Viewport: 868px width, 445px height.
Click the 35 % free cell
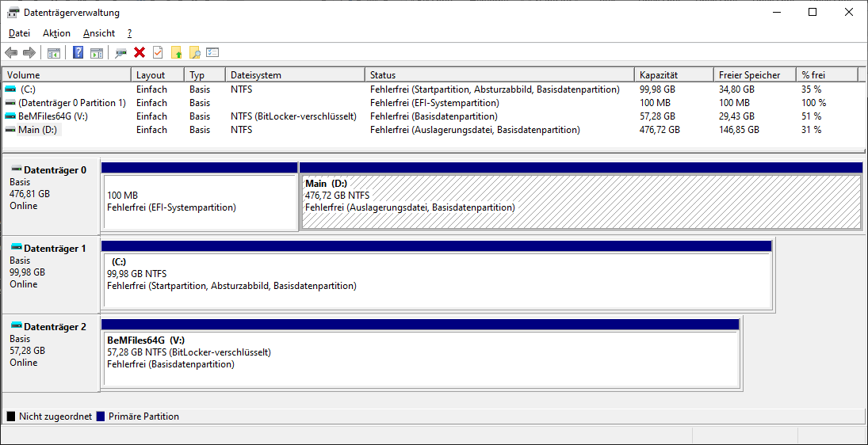811,89
